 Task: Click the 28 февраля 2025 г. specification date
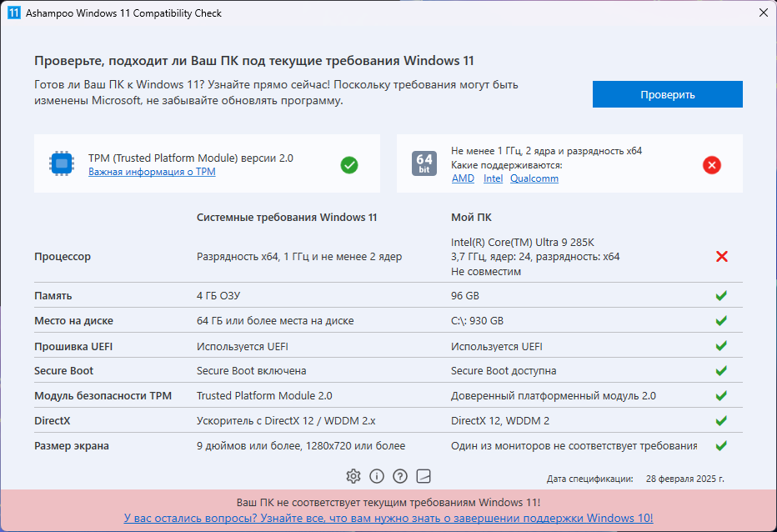[684, 479]
